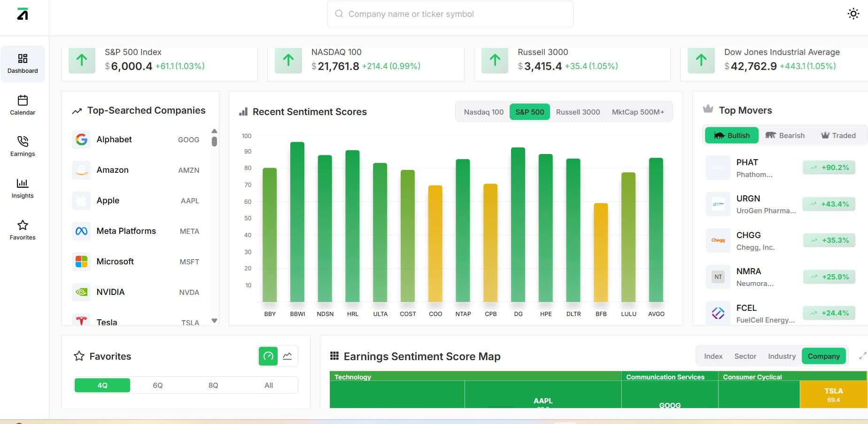Open PHAT Phathom top mover row
Image resolution: width=868 pixels, height=424 pixels.
(781, 168)
